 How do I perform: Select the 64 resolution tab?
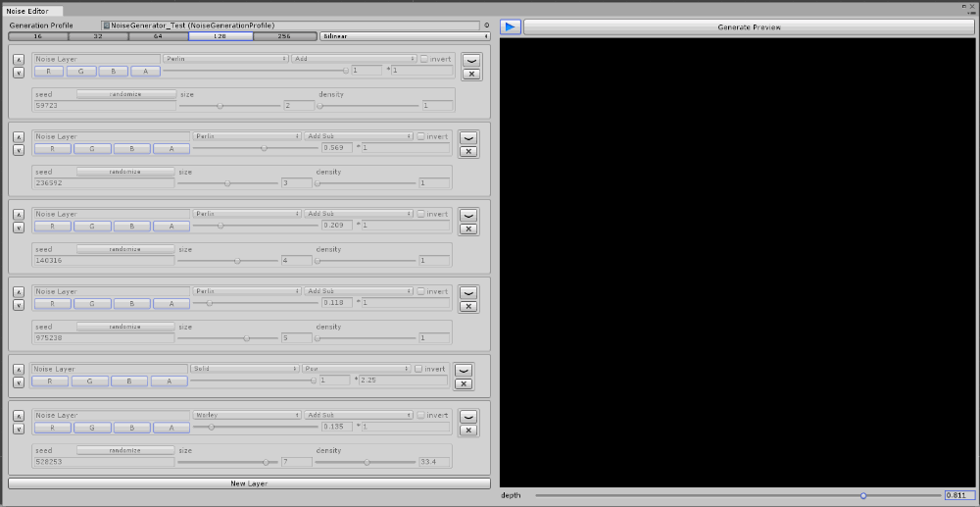[159, 36]
